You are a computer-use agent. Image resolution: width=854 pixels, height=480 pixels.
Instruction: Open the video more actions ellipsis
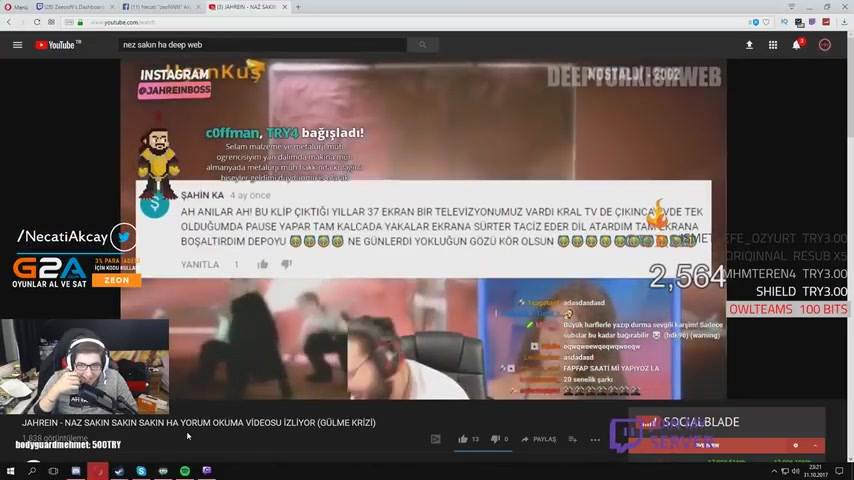pos(595,439)
